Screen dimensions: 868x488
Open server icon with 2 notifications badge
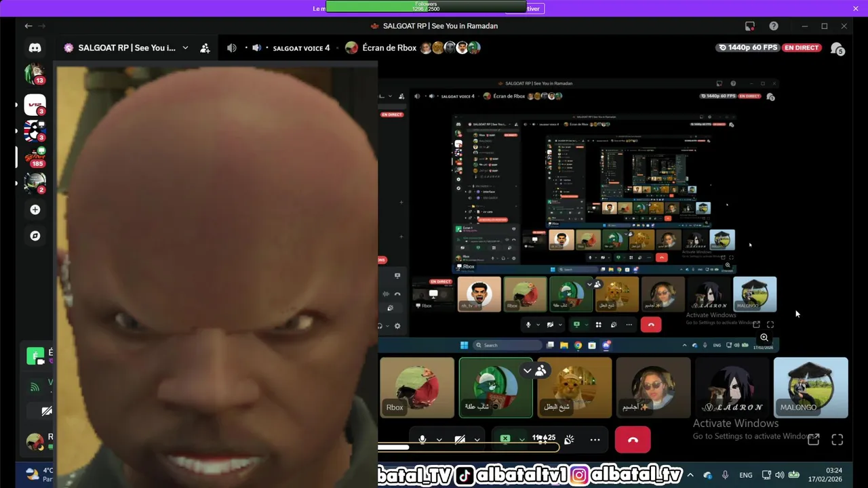(x=35, y=183)
